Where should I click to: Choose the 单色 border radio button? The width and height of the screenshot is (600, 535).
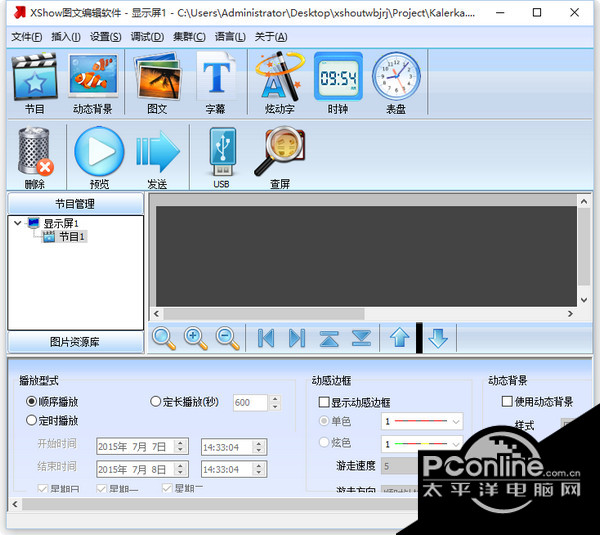[x=324, y=421]
